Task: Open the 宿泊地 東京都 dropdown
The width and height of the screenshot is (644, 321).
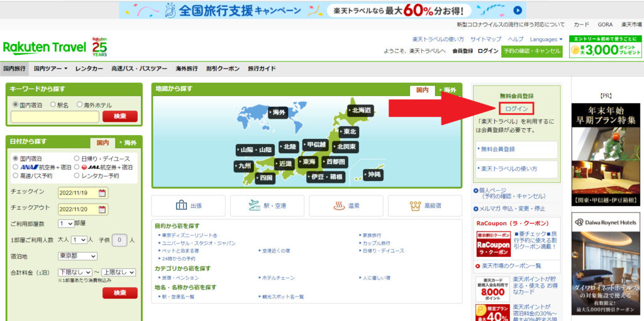Action: 77,256
